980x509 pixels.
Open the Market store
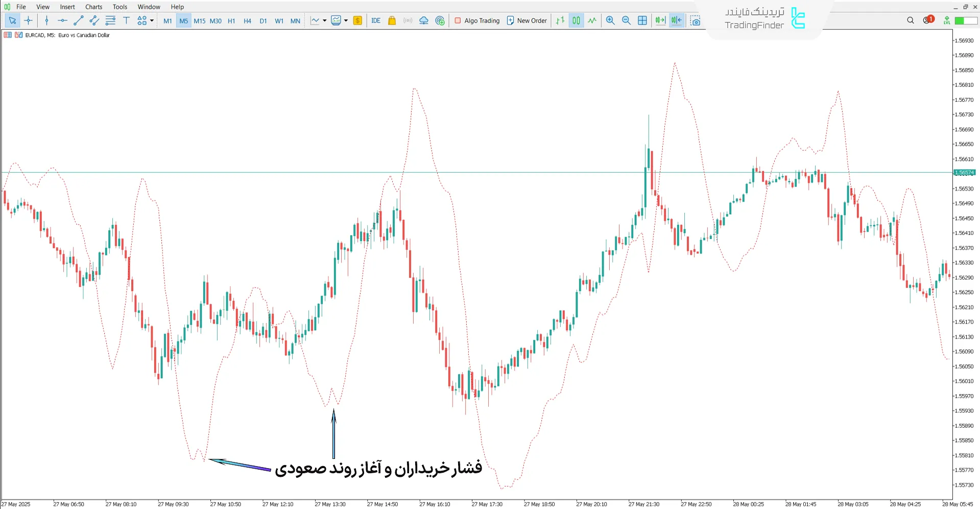pos(392,20)
